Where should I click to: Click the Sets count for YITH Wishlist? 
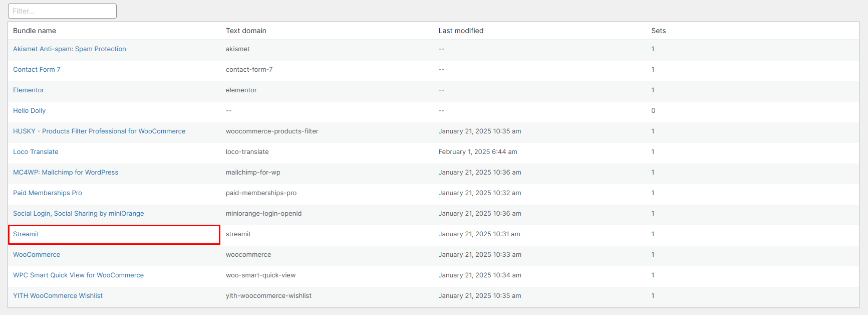click(653, 295)
